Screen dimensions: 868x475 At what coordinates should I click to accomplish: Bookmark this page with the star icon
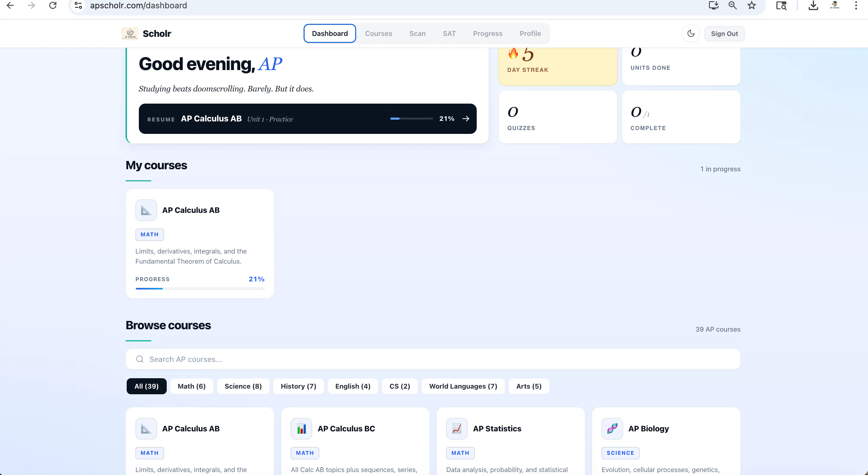[x=752, y=5]
